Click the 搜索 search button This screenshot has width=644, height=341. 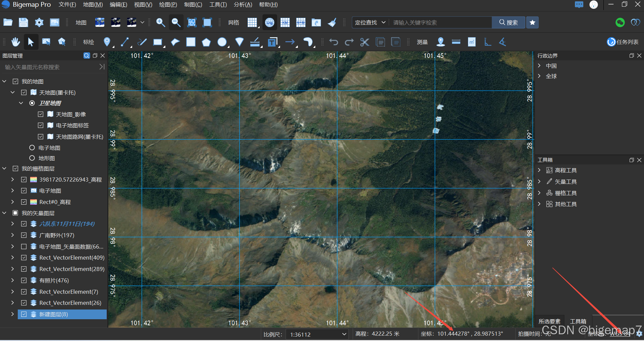click(x=508, y=22)
